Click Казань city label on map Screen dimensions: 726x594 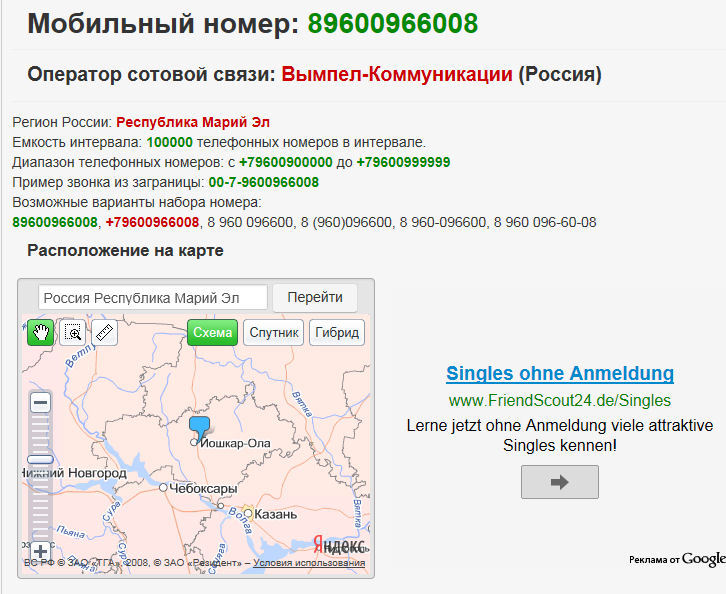tap(275, 514)
